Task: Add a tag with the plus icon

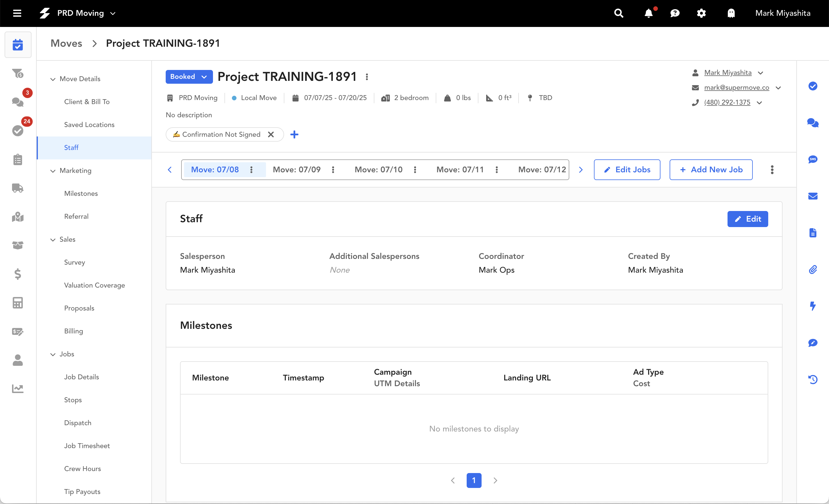Action: click(x=294, y=134)
